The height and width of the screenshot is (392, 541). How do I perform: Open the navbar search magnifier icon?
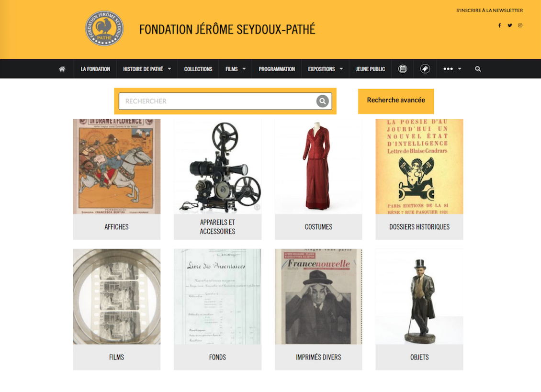pos(478,69)
